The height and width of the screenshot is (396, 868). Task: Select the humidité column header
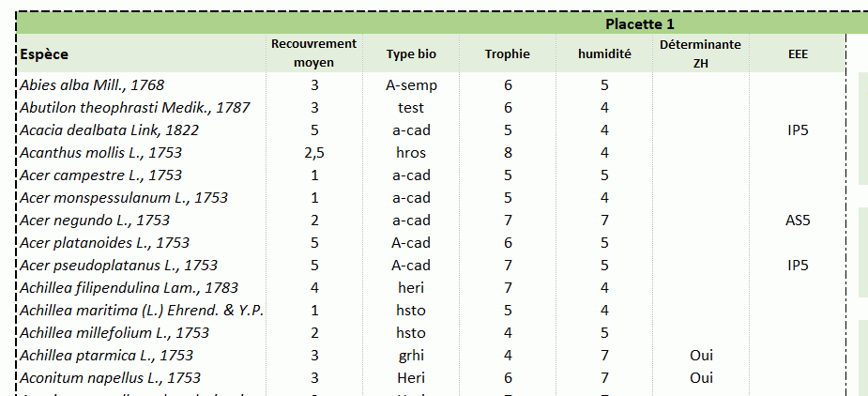pyautogui.click(x=604, y=54)
